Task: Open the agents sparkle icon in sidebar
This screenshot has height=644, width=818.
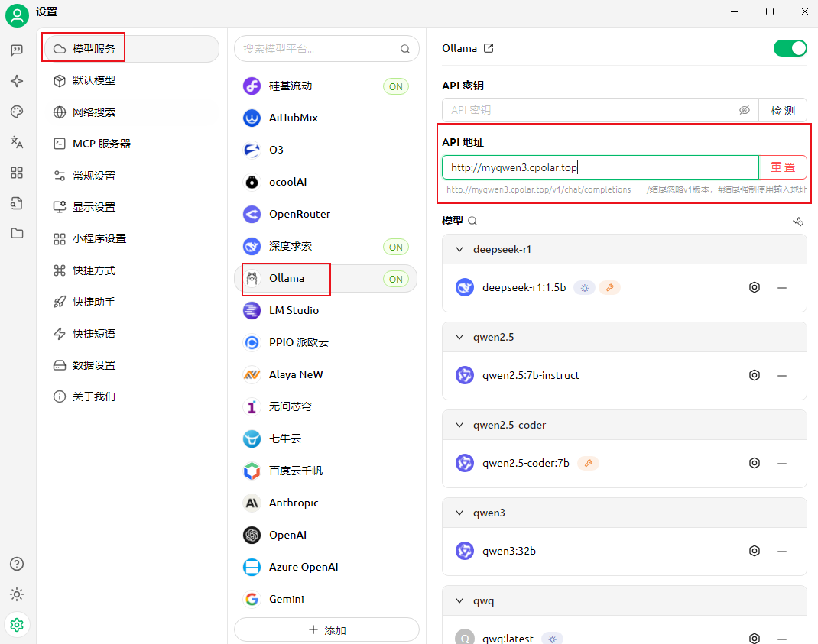Action: coord(17,81)
